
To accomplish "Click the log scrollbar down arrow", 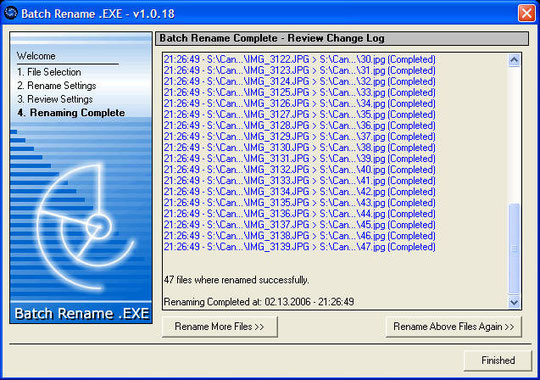I will (x=514, y=302).
